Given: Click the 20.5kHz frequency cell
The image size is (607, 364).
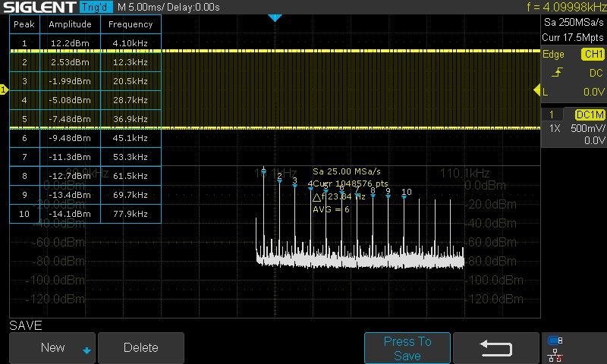Looking at the screenshot, I should point(131,81).
